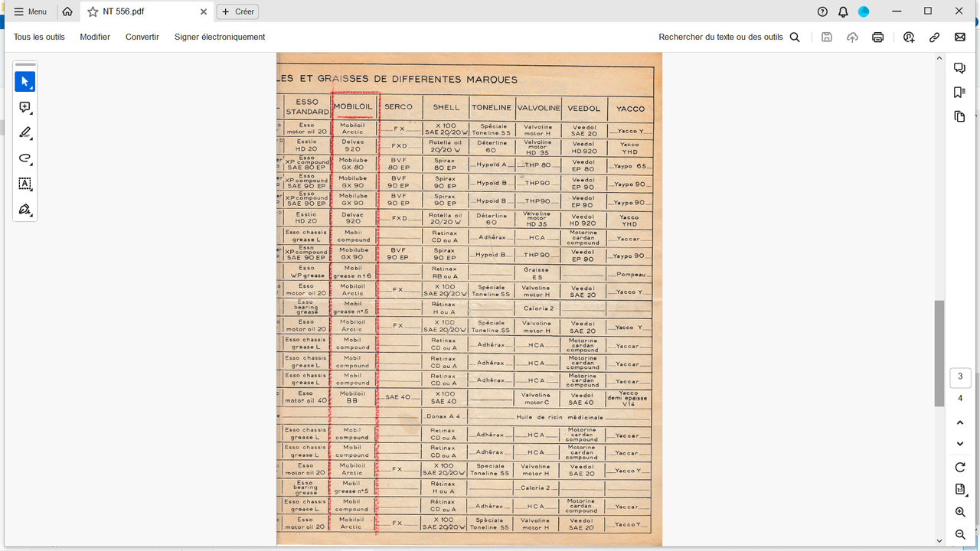Image resolution: width=980 pixels, height=551 pixels.
Task: Open the notifications bell icon
Action: (843, 11)
